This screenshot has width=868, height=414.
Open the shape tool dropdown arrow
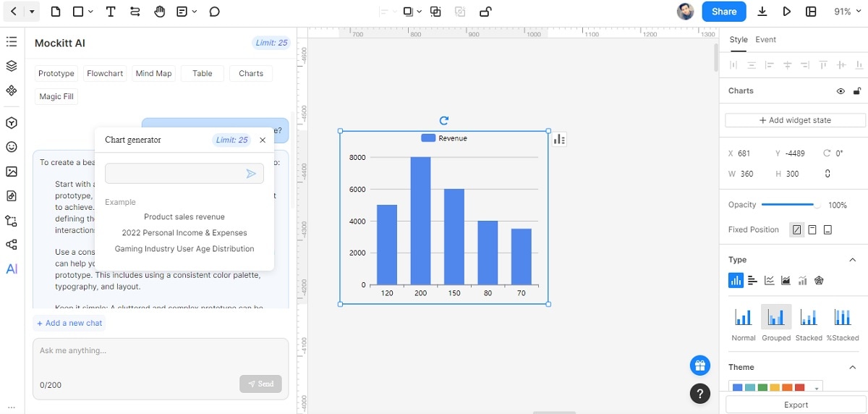click(x=90, y=12)
